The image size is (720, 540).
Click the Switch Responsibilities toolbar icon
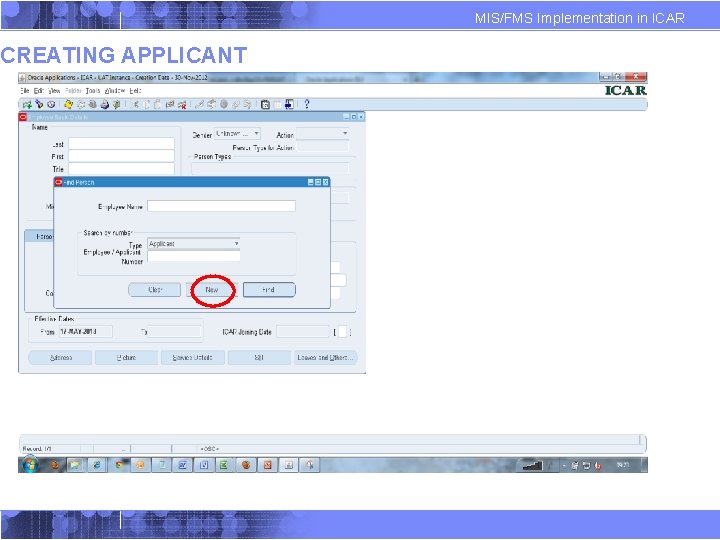click(92, 105)
